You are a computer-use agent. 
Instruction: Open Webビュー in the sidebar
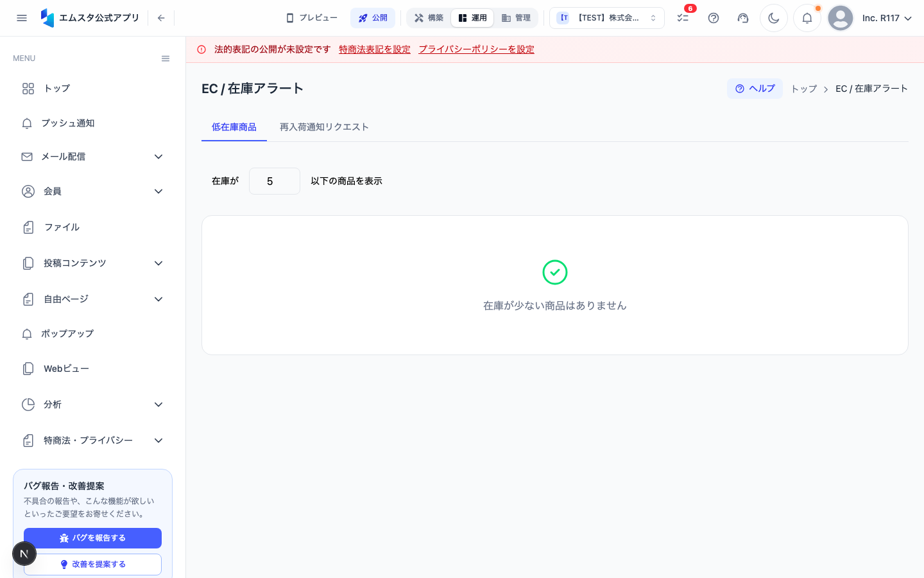92,369
